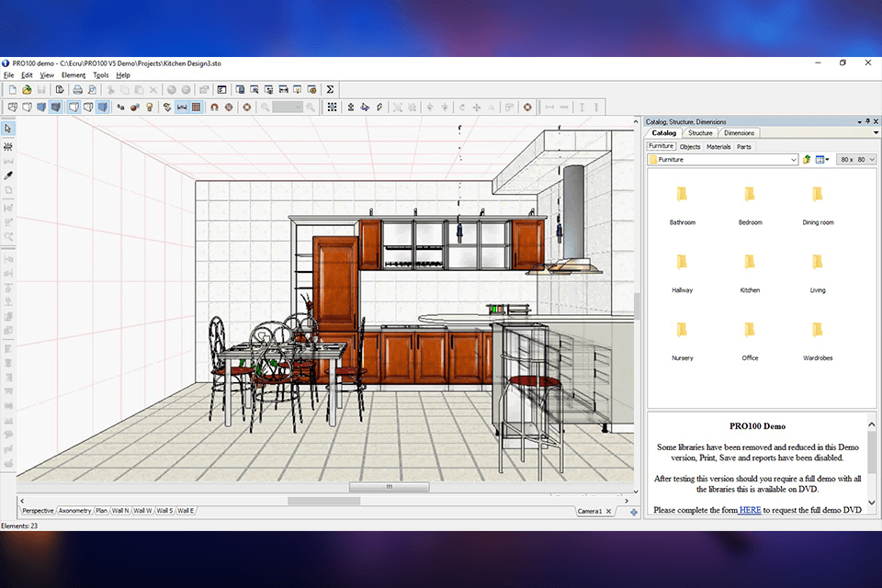This screenshot has height=588, width=882.
Task: Open the Element menu
Action: [x=73, y=74]
